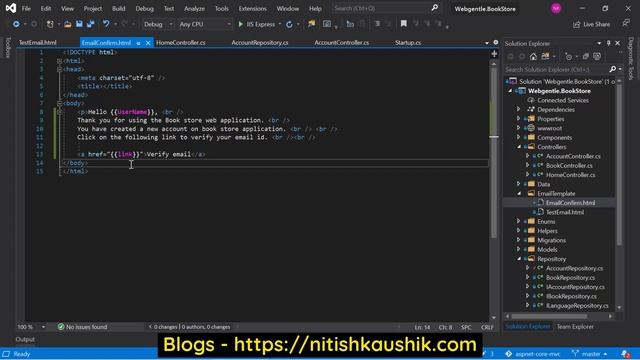Expand the Properties folder node

click(x=518, y=119)
